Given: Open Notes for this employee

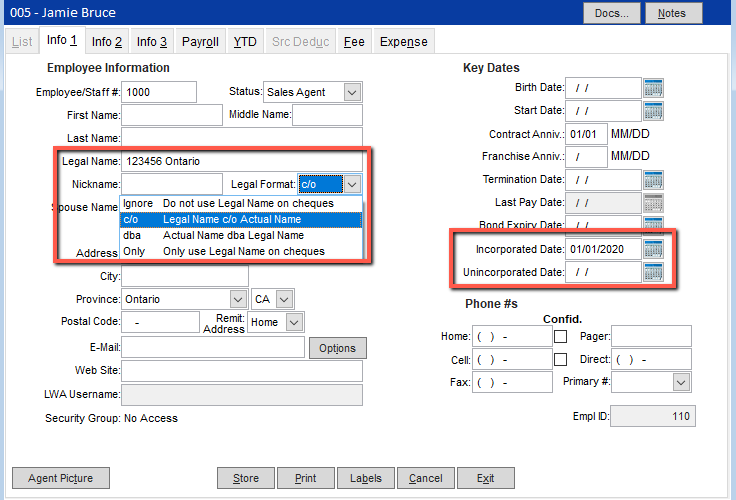Looking at the screenshot, I should point(674,13).
